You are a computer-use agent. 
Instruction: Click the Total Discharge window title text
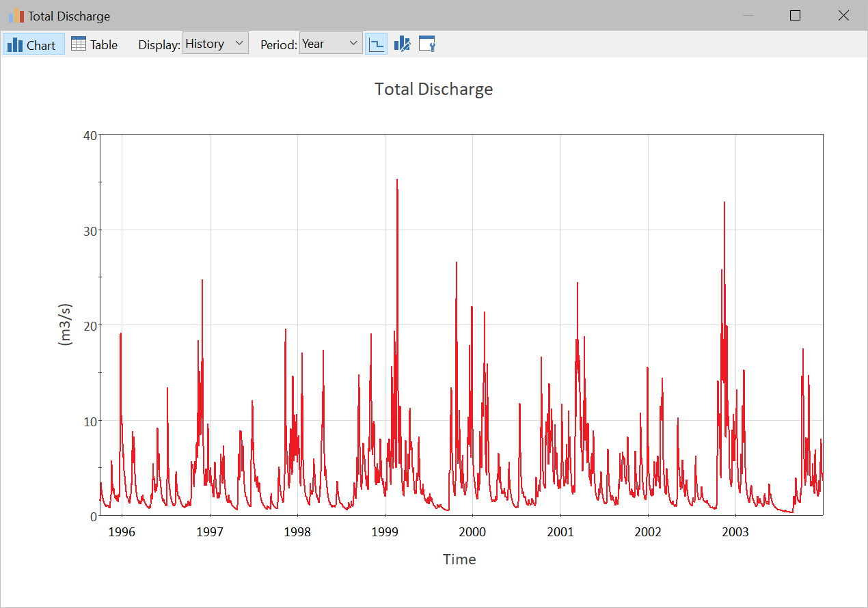[69, 16]
